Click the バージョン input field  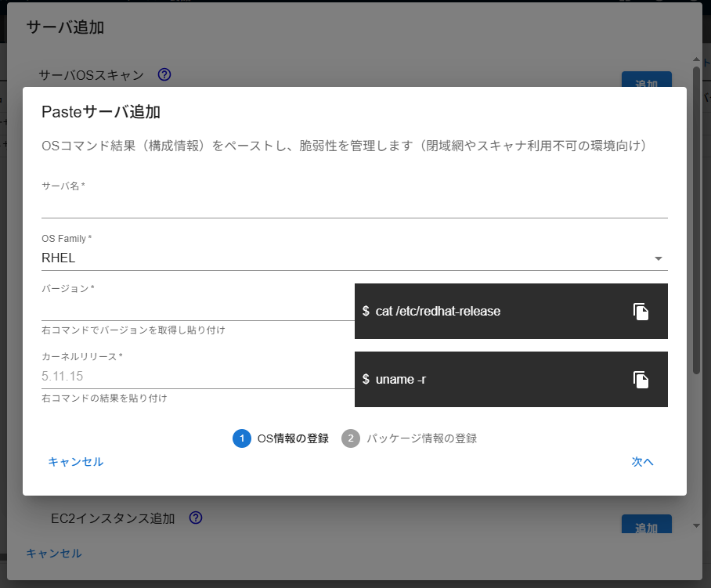coord(197,308)
